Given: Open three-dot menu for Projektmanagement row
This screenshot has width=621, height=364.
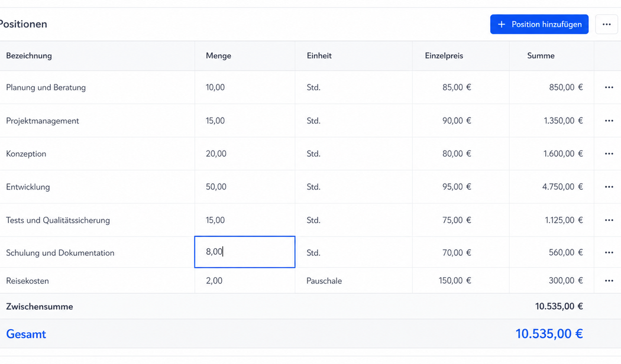Looking at the screenshot, I should coord(609,121).
